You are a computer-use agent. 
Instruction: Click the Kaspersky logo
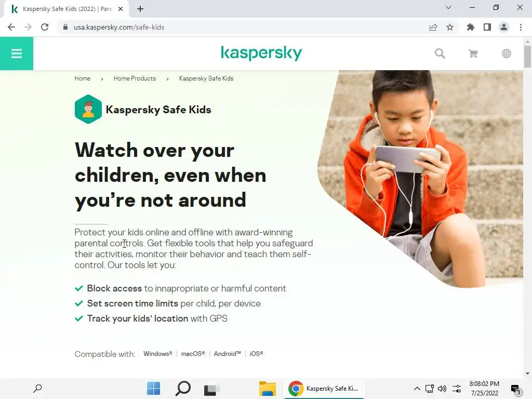point(261,54)
